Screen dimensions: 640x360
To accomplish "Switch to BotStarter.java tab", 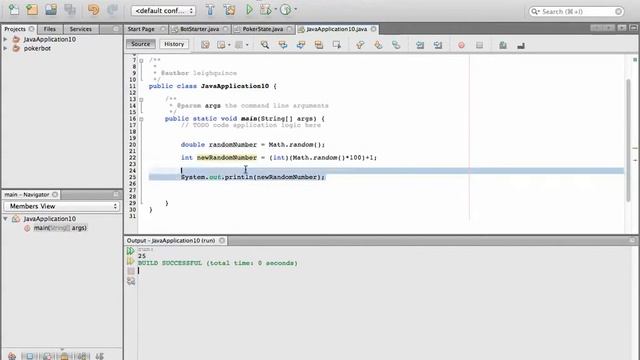I will 200,29.
